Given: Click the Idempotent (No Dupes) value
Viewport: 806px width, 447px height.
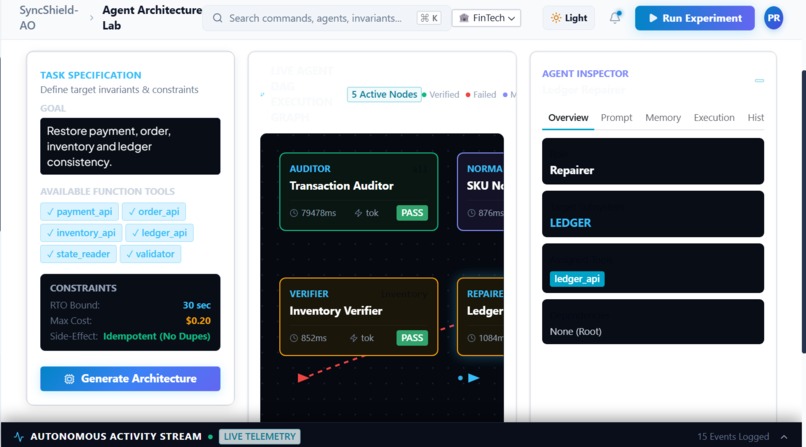Looking at the screenshot, I should (x=157, y=336).
